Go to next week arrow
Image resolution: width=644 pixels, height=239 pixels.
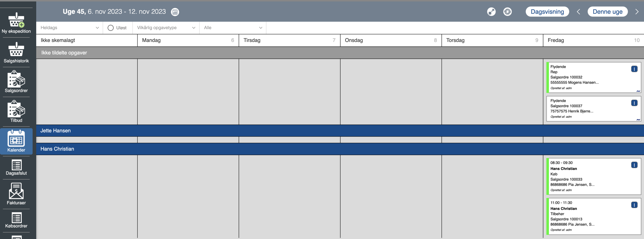click(x=637, y=12)
